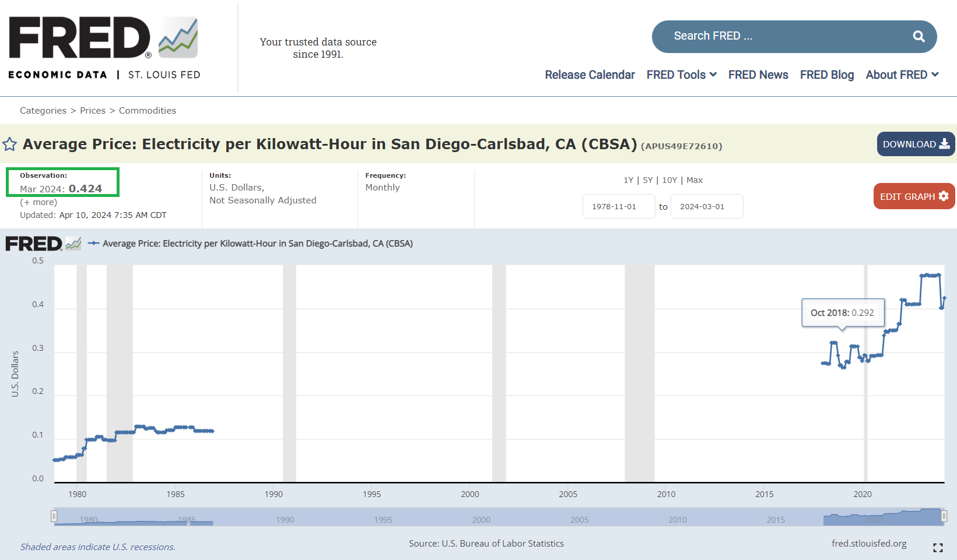Click the fred.stlouisfed.org link
Image resolution: width=957 pixels, height=560 pixels.
coord(869,543)
